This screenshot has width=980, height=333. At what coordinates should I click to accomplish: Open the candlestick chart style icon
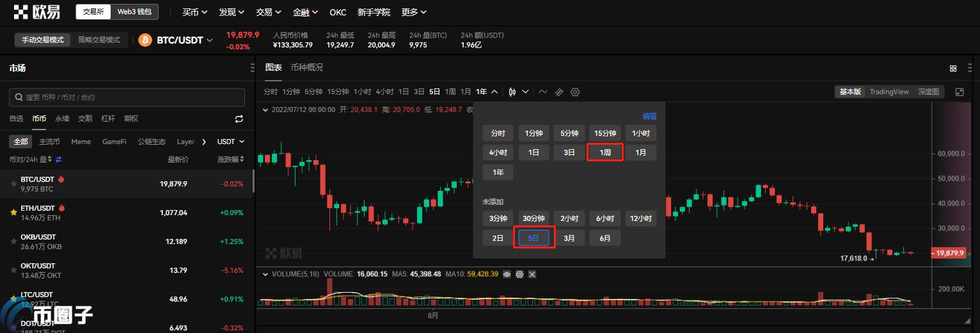click(x=512, y=92)
